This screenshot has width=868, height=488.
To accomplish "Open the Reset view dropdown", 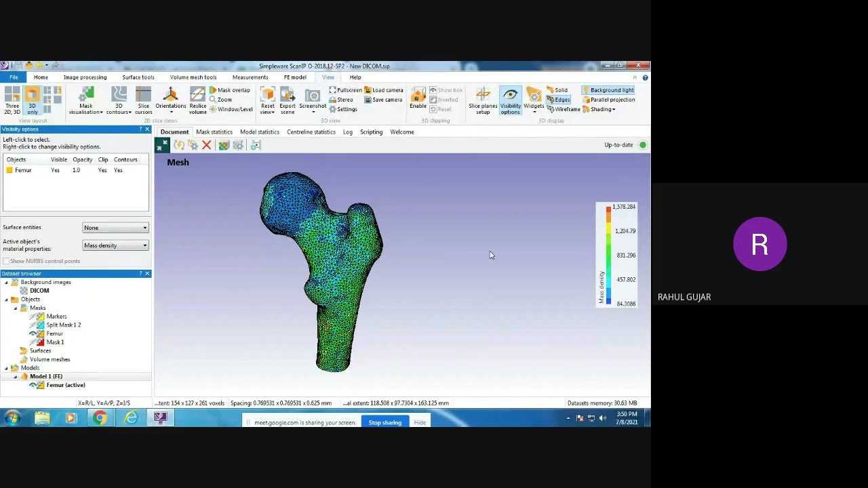I will pyautogui.click(x=268, y=100).
